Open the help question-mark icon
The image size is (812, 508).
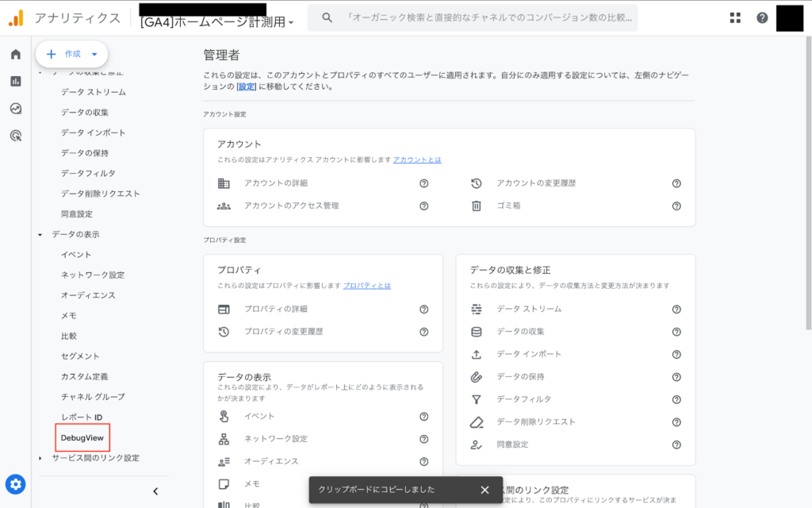[x=762, y=17]
